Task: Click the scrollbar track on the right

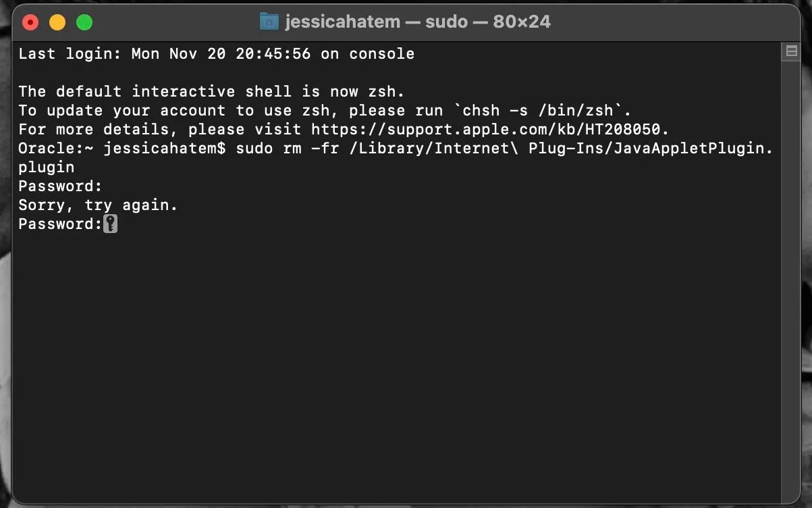Action: (x=790, y=270)
